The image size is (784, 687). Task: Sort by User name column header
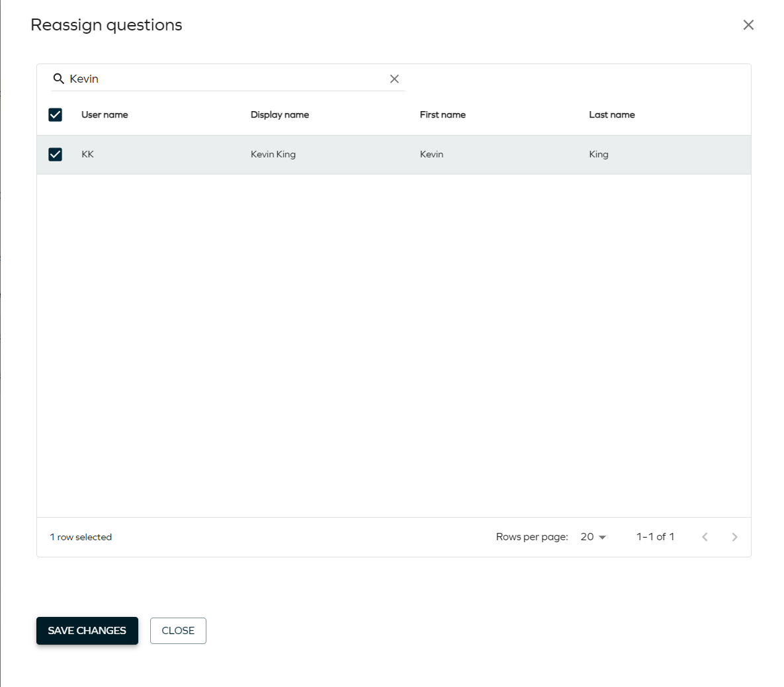pyautogui.click(x=105, y=115)
